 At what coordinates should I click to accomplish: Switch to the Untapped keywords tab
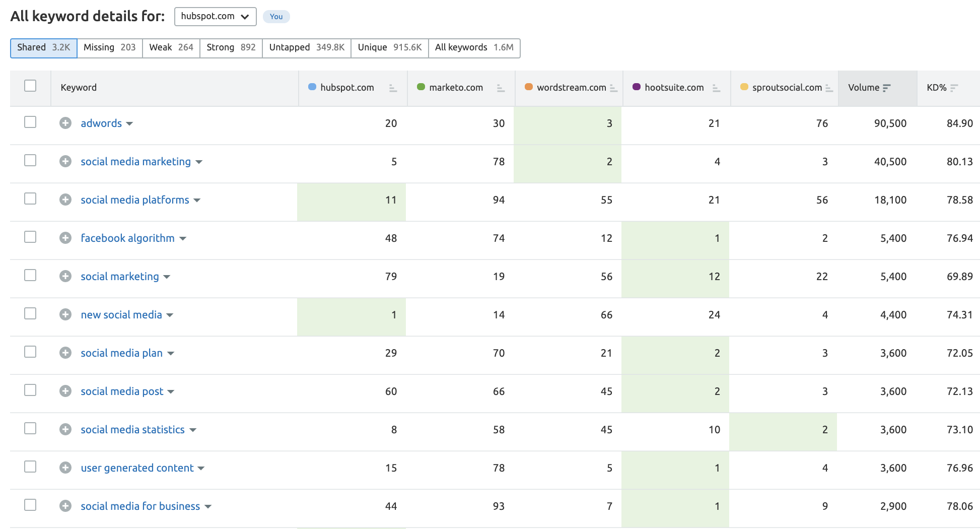(x=306, y=47)
